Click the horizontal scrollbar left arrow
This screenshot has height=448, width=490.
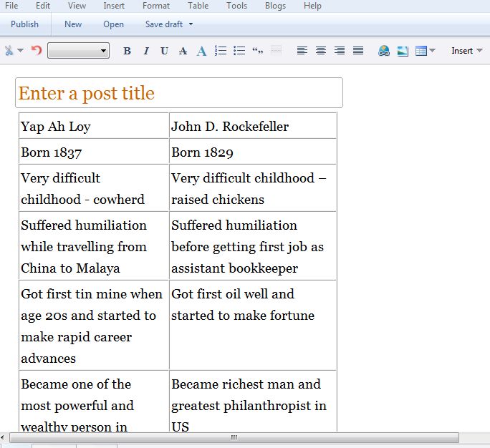2,437
